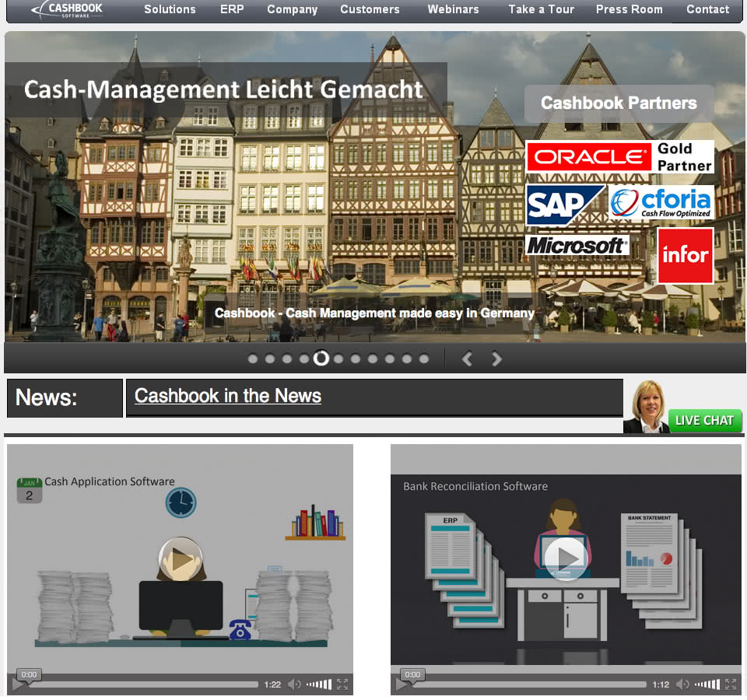Open the Company menu
Image resolution: width=747 pixels, height=700 pixels.
(x=292, y=9)
